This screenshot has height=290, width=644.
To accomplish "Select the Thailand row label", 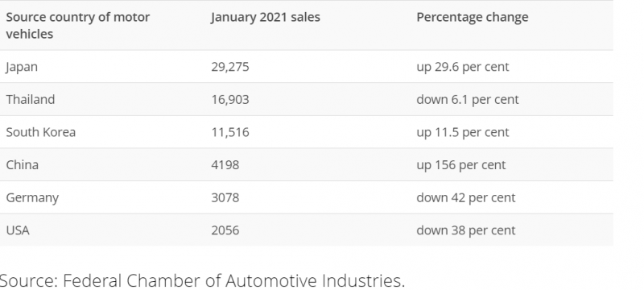I will 30,99.
